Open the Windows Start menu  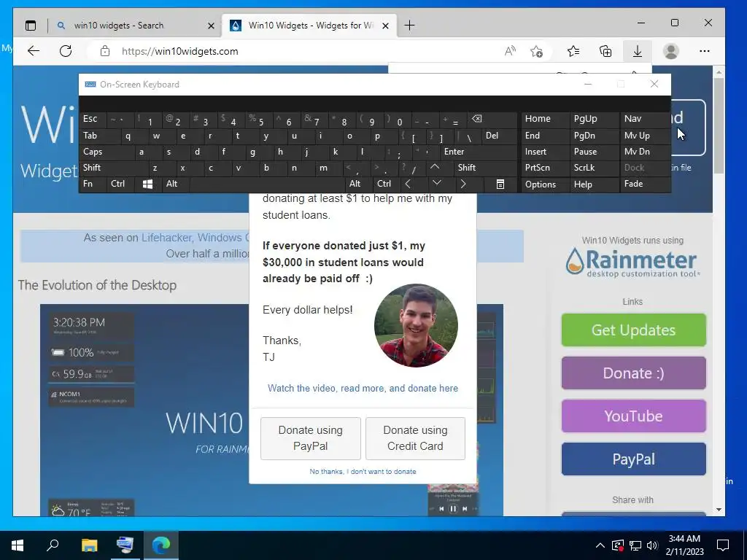[x=18, y=545]
